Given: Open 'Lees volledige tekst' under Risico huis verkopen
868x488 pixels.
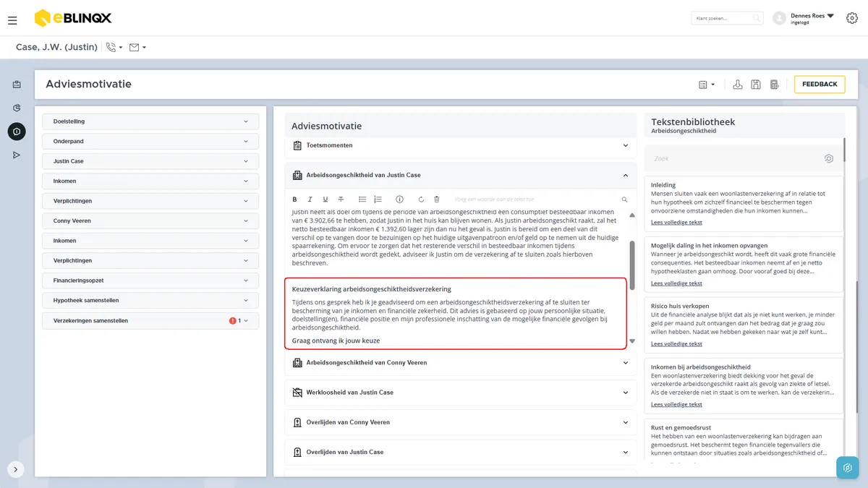Looking at the screenshot, I should pyautogui.click(x=676, y=343).
